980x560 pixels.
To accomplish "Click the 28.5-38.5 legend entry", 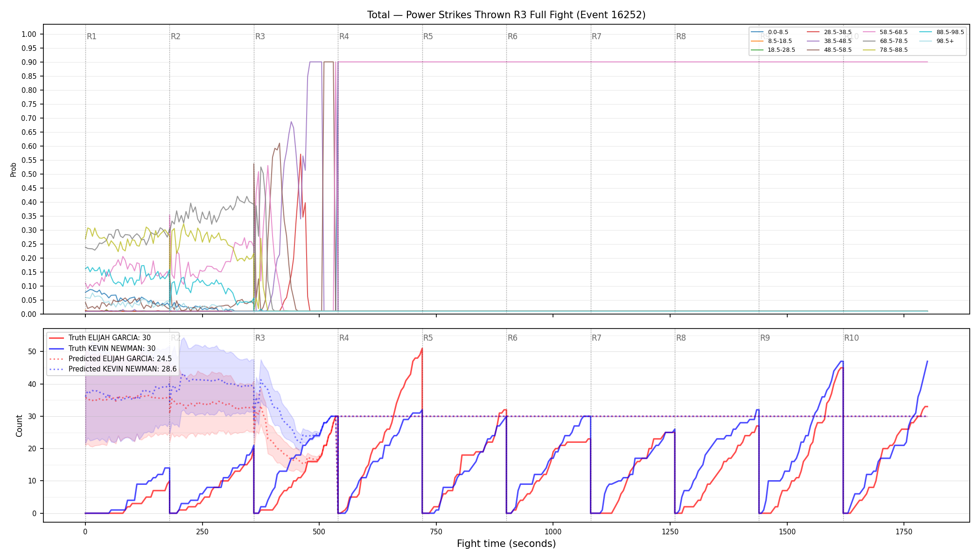I will coord(829,32).
